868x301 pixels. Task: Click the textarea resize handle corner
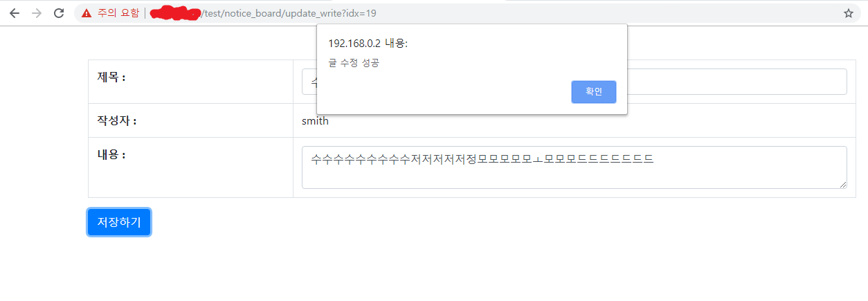tap(842, 184)
